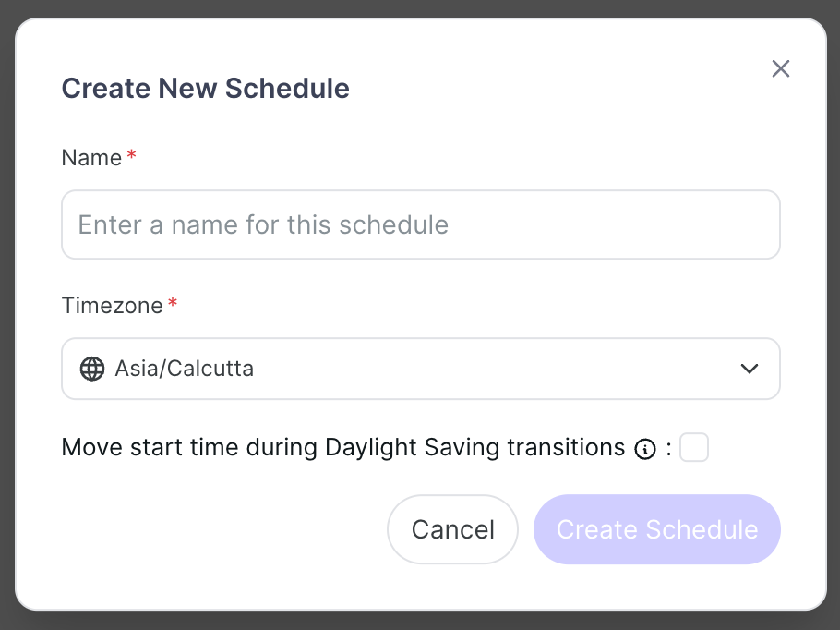Image resolution: width=840 pixels, height=630 pixels.
Task: Select the world icon in the Timezone field
Action: (91, 369)
